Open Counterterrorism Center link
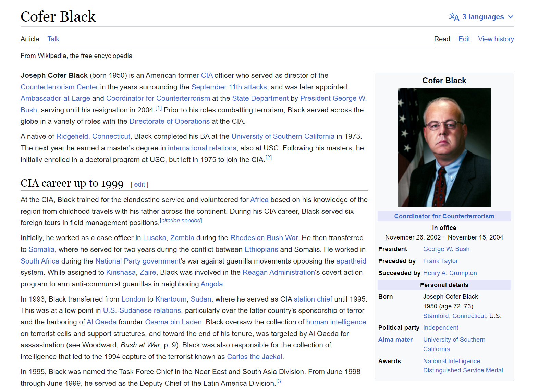Image resolution: width=538 pixels, height=392 pixels. (59, 87)
